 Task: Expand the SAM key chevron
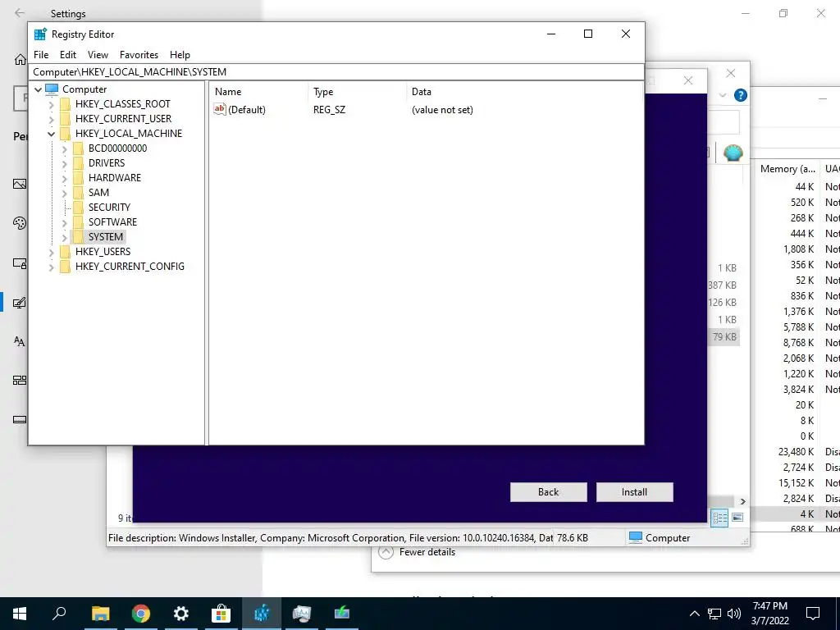tap(64, 193)
